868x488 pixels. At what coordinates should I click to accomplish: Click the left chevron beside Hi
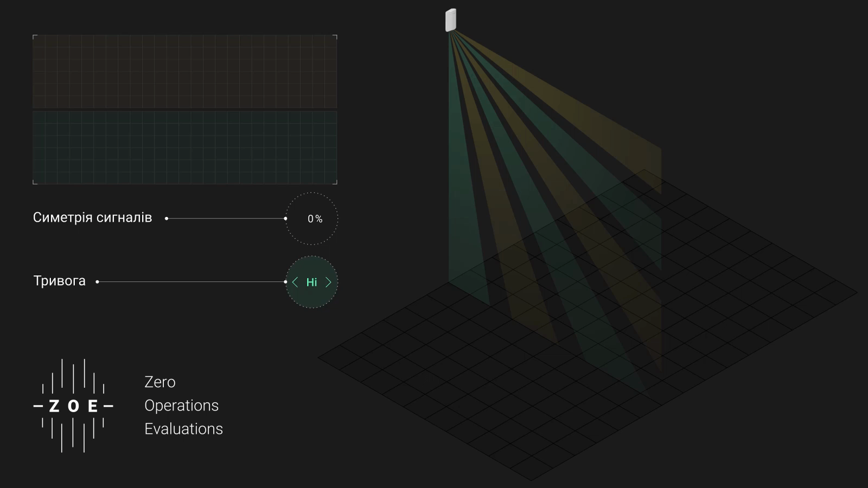[x=295, y=282]
